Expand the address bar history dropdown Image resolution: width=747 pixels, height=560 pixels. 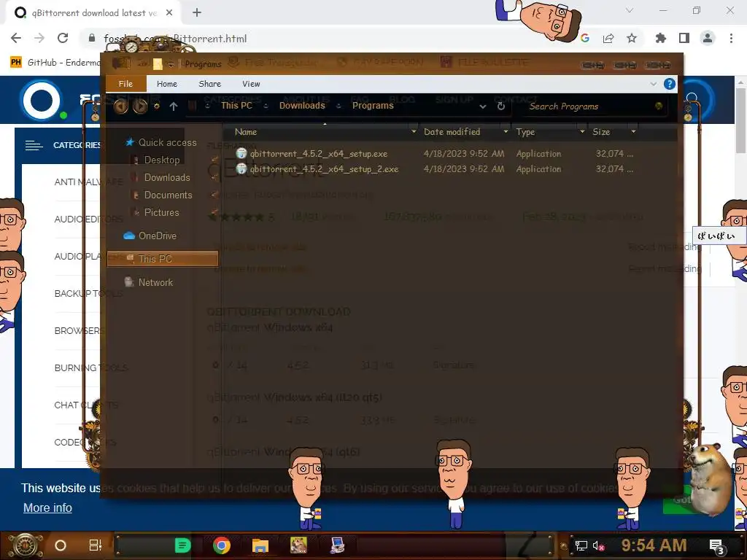(483, 106)
